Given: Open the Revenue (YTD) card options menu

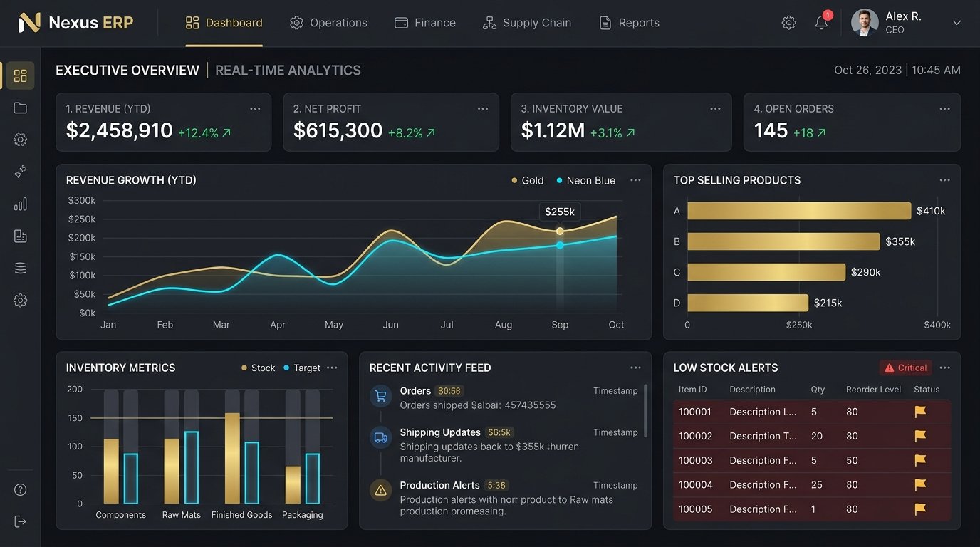Looking at the screenshot, I should [x=255, y=109].
